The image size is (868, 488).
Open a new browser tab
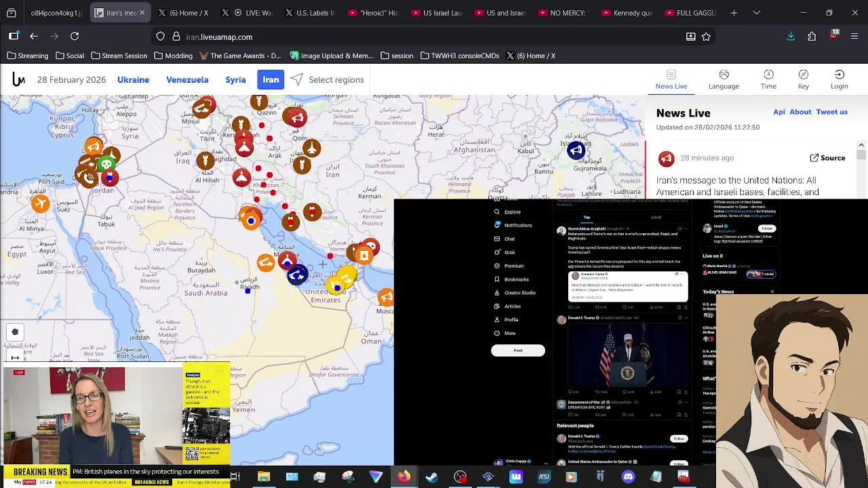[734, 13]
